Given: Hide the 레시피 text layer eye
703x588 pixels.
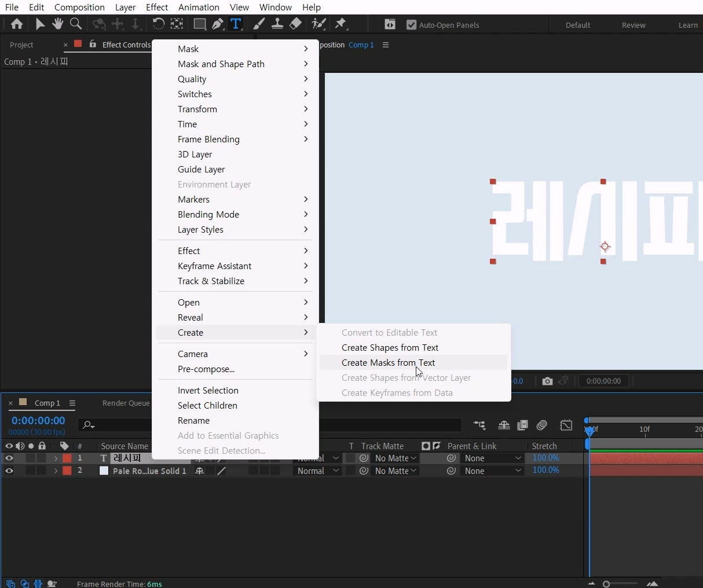Looking at the screenshot, I should point(9,458).
